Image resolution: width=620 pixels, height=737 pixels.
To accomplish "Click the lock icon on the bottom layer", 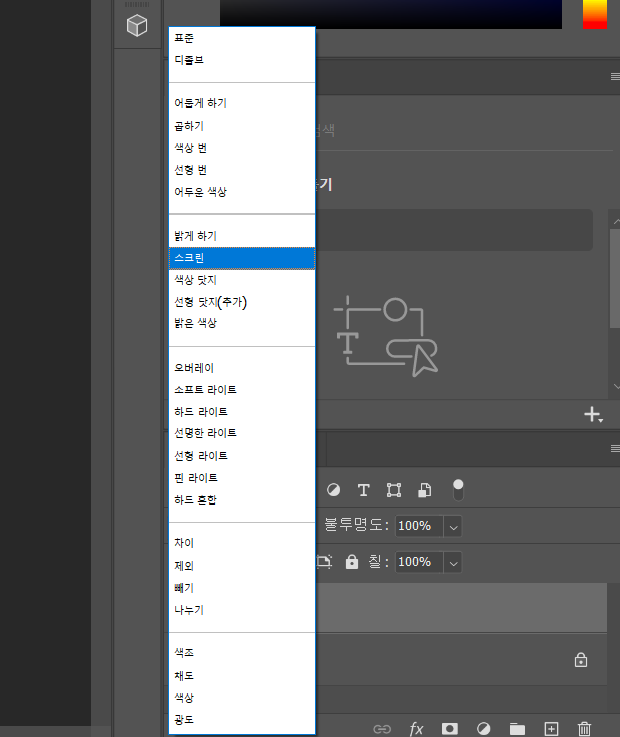I will tap(581, 660).
